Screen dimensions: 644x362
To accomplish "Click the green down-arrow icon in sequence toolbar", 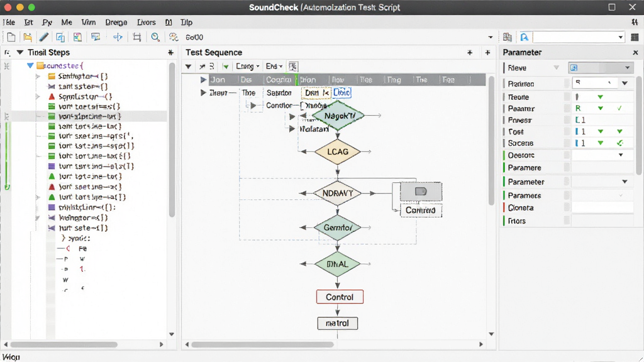I will tap(226, 66).
